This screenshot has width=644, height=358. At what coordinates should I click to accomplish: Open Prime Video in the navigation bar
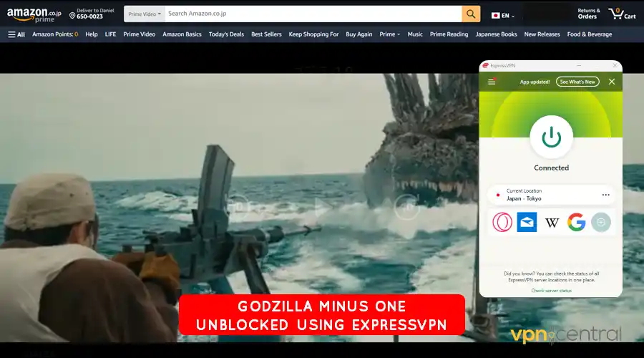[140, 34]
